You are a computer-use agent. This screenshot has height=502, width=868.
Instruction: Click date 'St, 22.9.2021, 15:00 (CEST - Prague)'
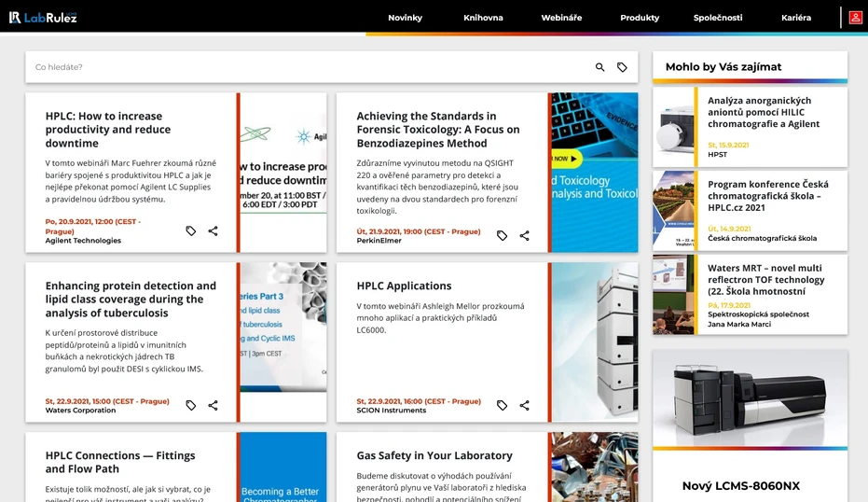[x=107, y=401]
